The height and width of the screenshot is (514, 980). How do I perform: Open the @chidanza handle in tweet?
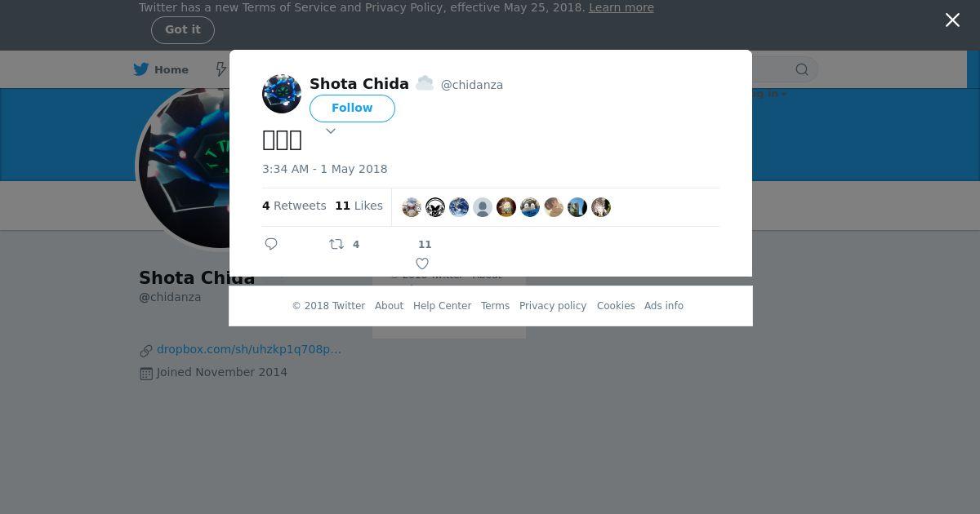[x=472, y=85]
